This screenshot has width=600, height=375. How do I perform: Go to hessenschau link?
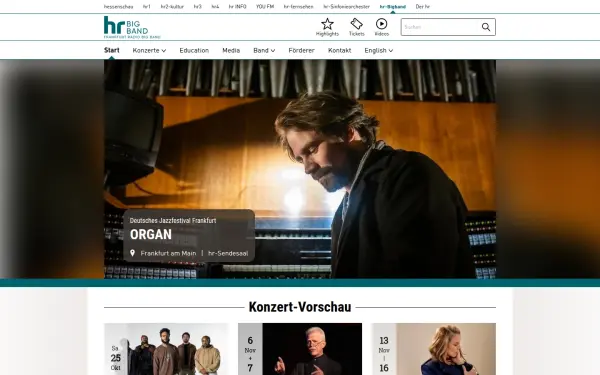pyautogui.click(x=119, y=7)
